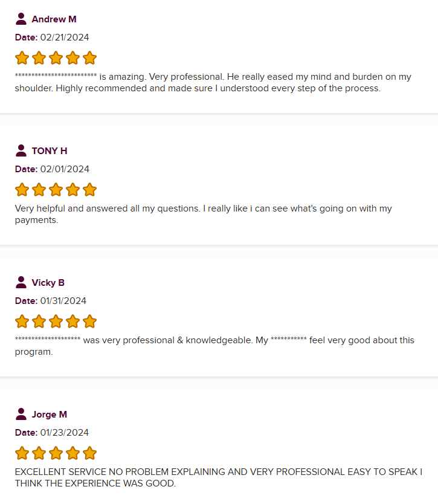This screenshot has width=438, height=504.
Task: Click the user avatar icon beside Vicky B
Action: pyautogui.click(x=21, y=282)
